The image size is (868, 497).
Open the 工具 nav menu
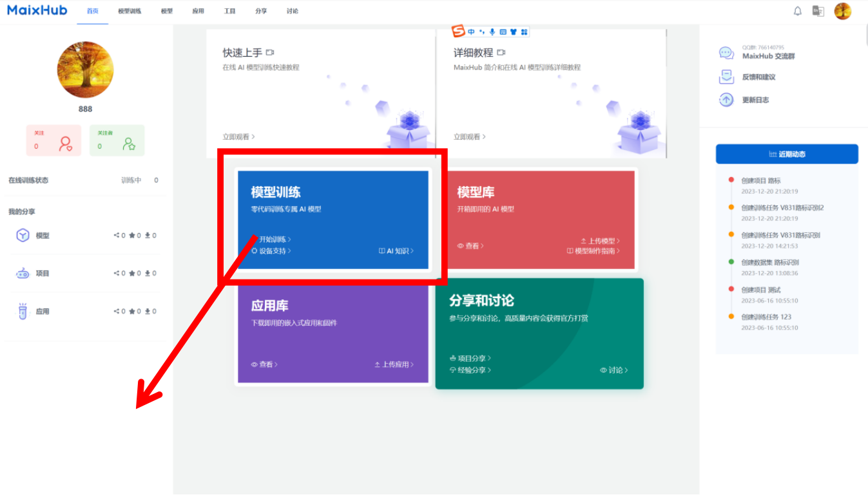(229, 12)
